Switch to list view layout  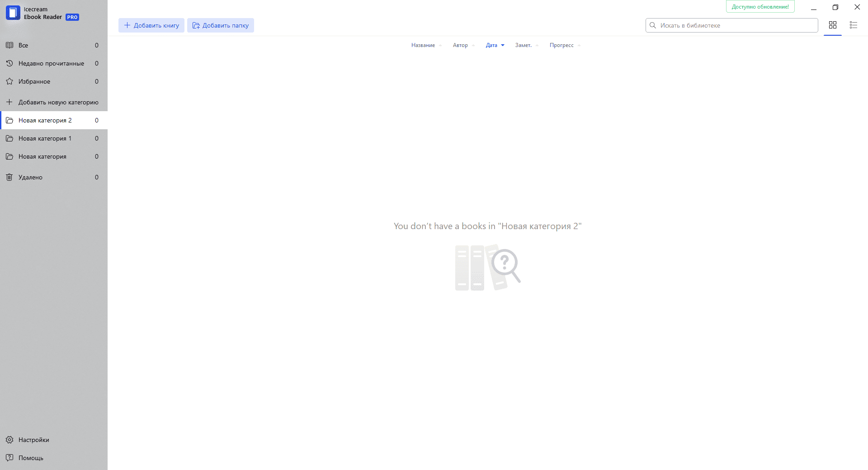click(853, 25)
